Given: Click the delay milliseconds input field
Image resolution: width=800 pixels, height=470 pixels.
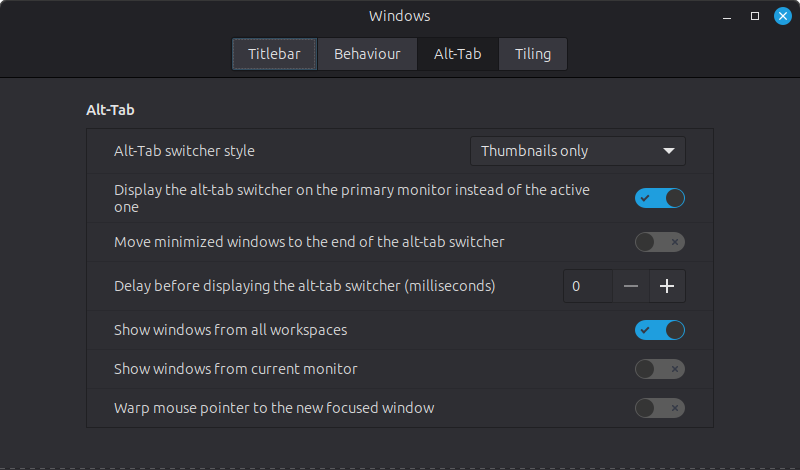Looking at the screenshot, I should coord(588,286).
